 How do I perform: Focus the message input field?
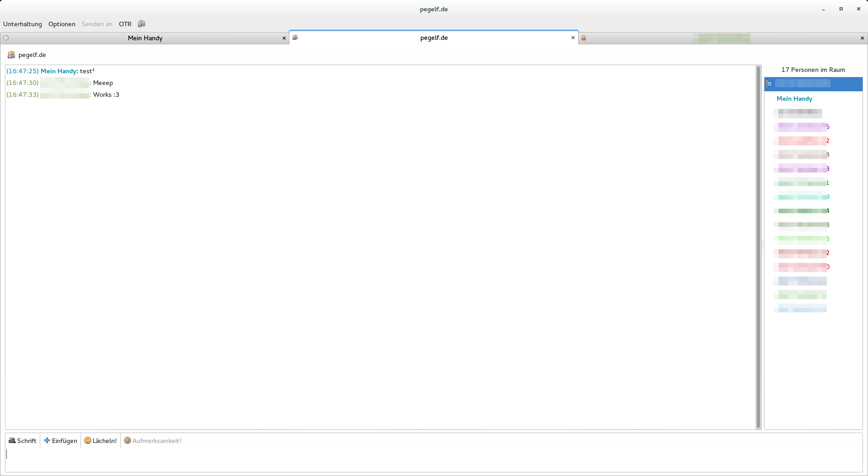(x=434, y=460)
